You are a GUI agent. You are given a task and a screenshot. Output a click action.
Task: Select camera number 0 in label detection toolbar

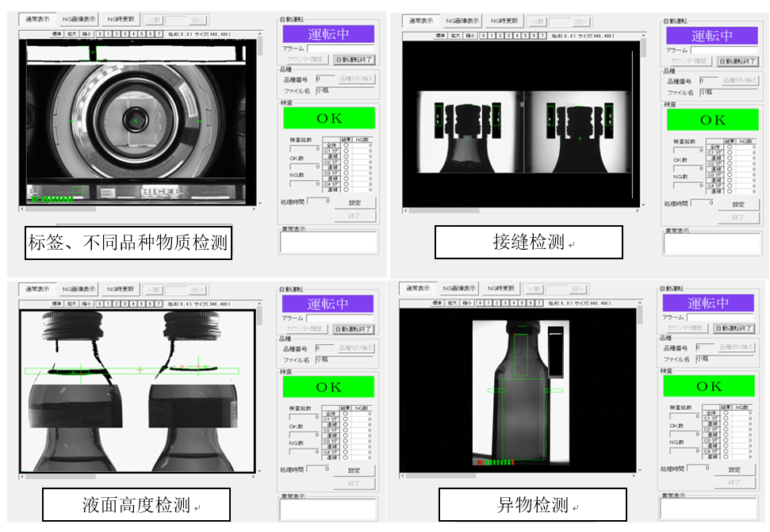pos(100,34)
